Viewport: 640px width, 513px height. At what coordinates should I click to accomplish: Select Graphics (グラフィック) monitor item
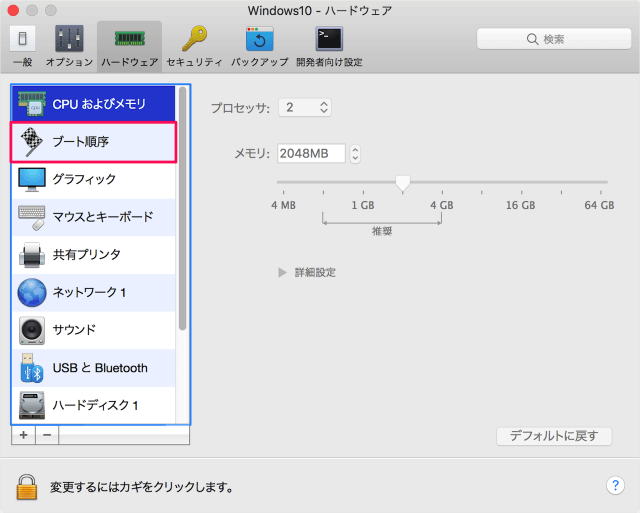(x=93, y=179)
